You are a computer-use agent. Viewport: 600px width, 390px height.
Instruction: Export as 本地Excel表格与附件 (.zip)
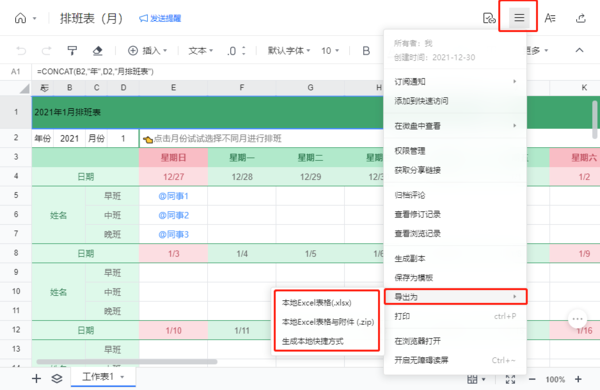pyautogui.click(x=327, y=322)
